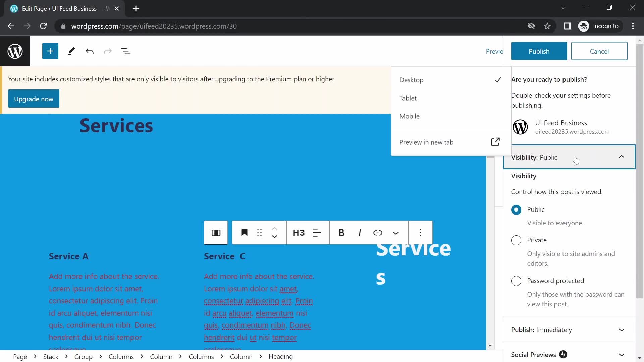Select Desktop preview mode
Viewport: 644px width, 362px height.
tap(411, 80)
